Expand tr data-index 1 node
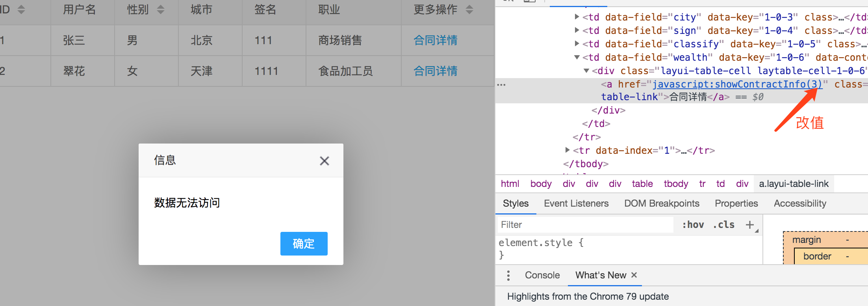The width and height of the screenshot is (868, 306). pos(568,150)
